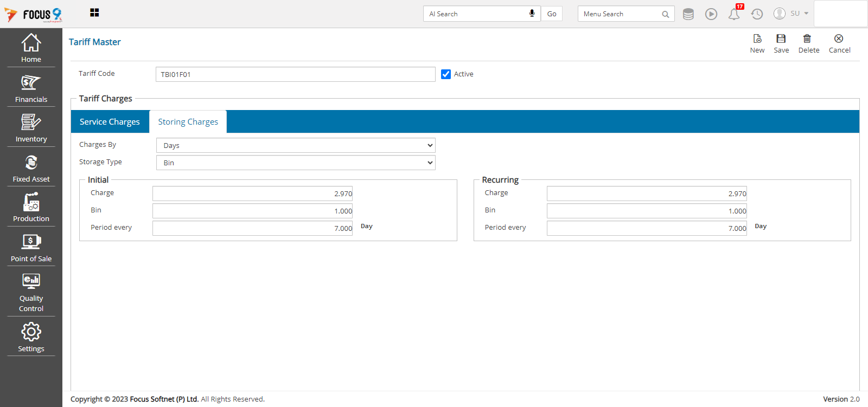Switch to the Service Charges tab
This screenshot has height=407, width=868.
coord(110,122)
